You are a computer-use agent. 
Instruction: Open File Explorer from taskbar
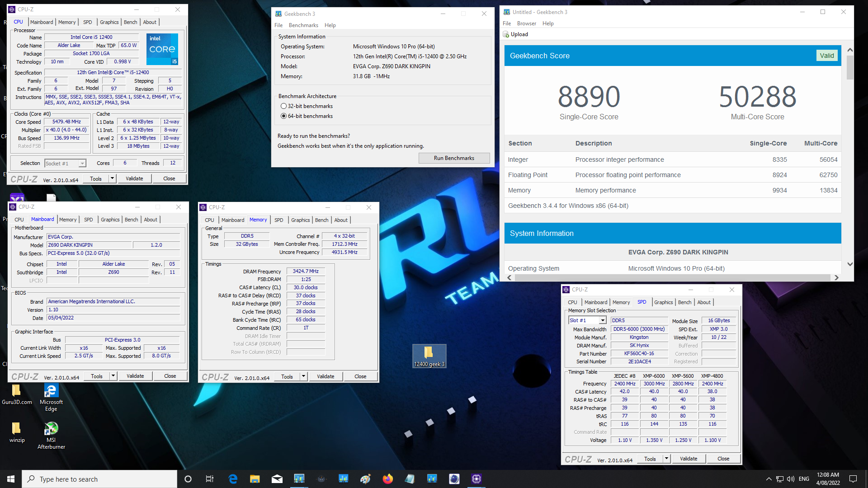[x=255, y=479]
